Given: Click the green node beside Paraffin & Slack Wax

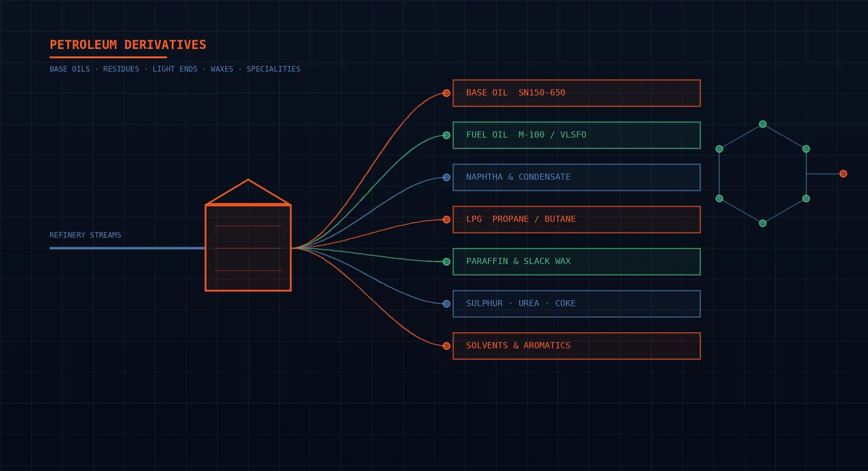Looking at the screenshot, I should (446, 262).
